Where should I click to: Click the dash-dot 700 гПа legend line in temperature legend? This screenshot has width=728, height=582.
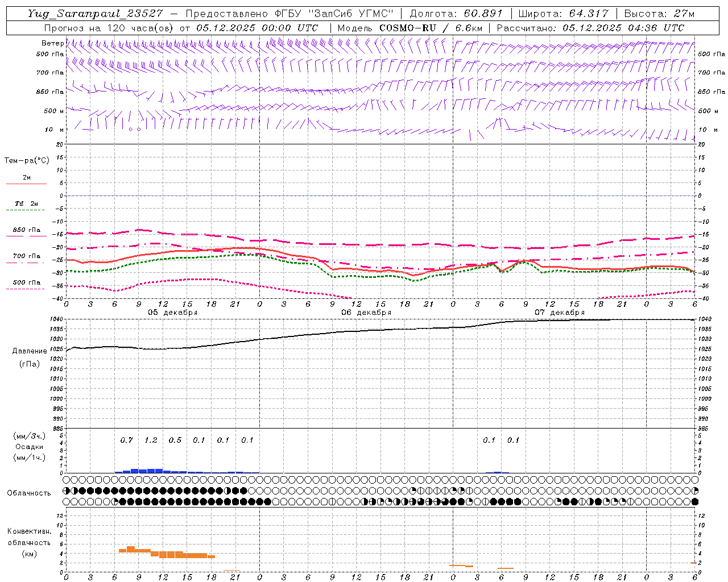pos(26,263)
